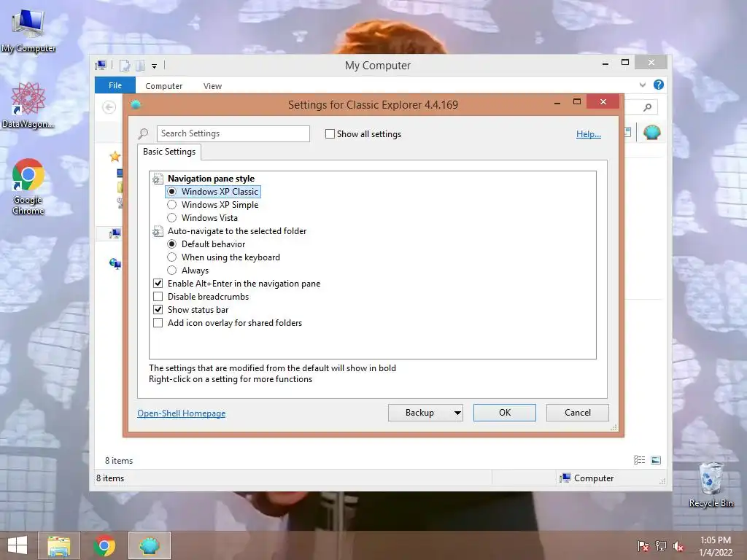Open the File menu in My Computer
The height and width of the screenshot is (560, 747).
tap(115, 85)
